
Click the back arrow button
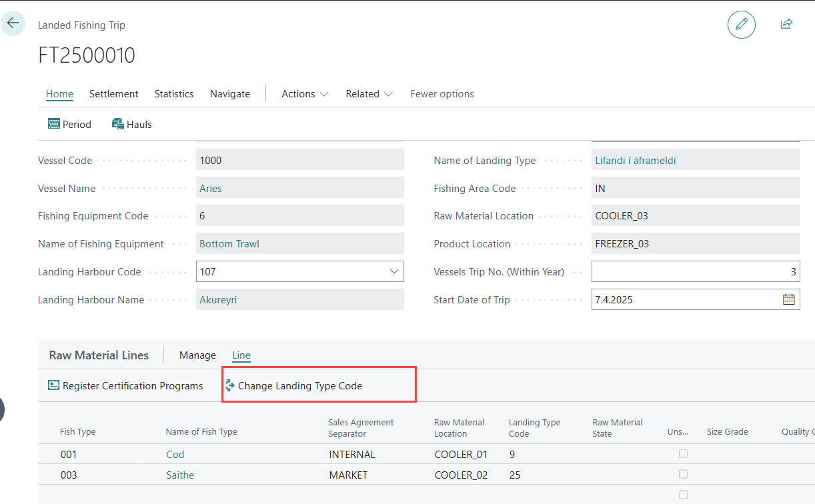(x=13, y=23)
